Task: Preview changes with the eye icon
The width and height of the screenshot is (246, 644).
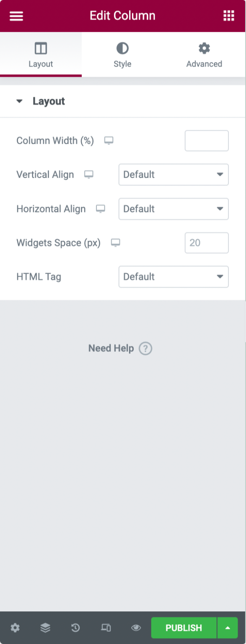Action: (136, 628)
